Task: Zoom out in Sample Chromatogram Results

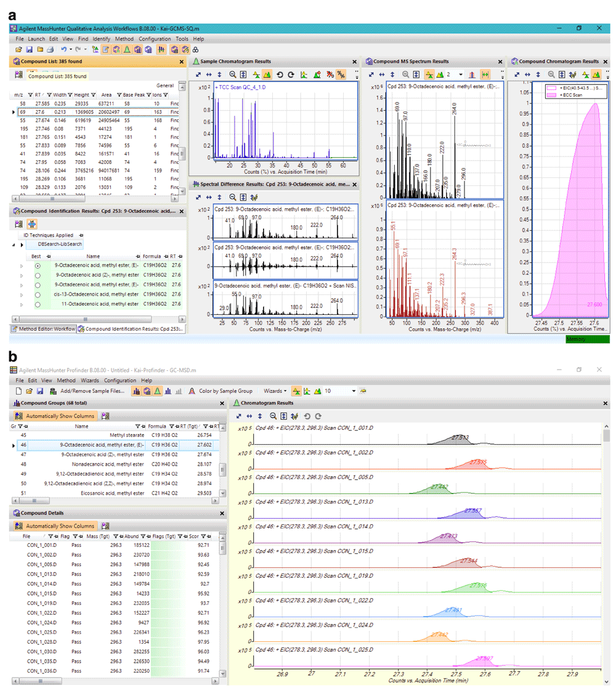Action: pos(233,75)
